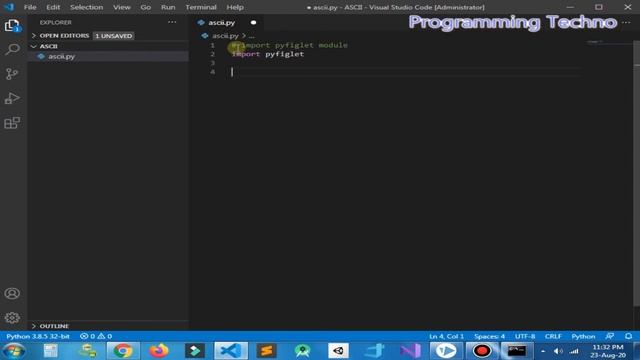Open the Run menu
The width and height of the screenshot is (640, 360).
[168, 7]
